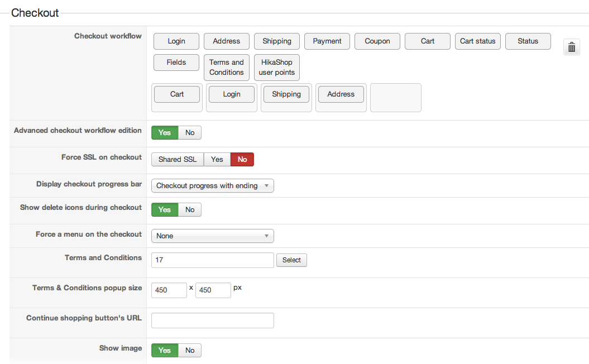The width and height of the screenshot is (589, 364).
Task: Select the Payment workflow block
Action: 327,41
